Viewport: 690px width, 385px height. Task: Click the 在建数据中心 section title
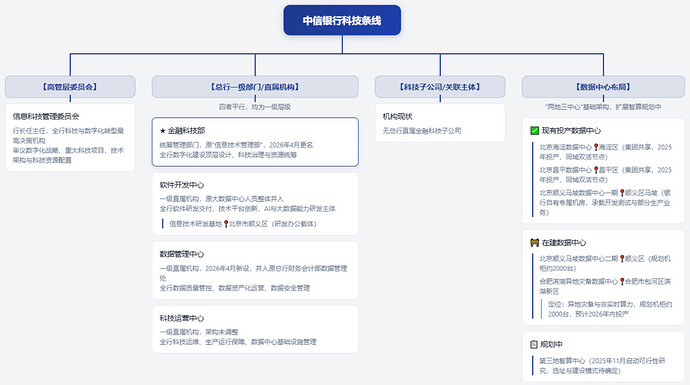564,242
